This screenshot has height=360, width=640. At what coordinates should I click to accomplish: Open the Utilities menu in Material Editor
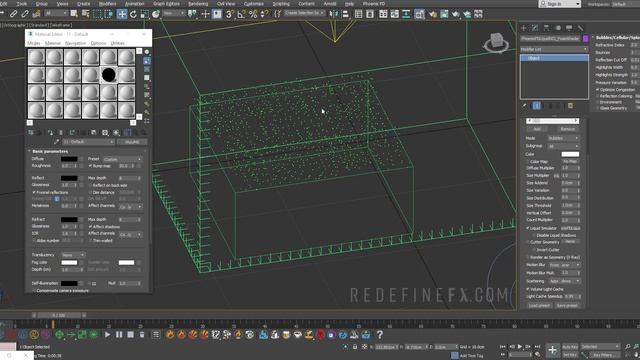tap(118, 43)
